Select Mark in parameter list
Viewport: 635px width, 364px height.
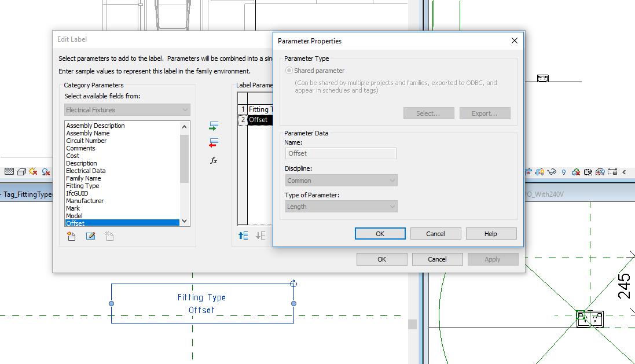pos(122,208)
